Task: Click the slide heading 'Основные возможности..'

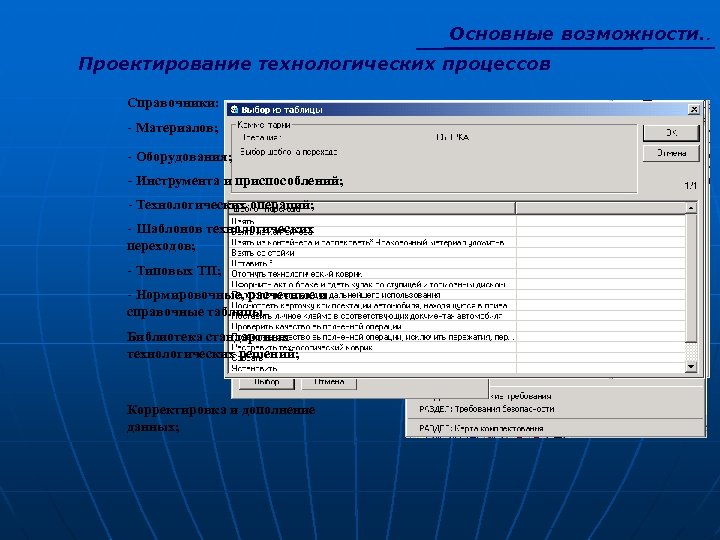Action: (580, 34)
